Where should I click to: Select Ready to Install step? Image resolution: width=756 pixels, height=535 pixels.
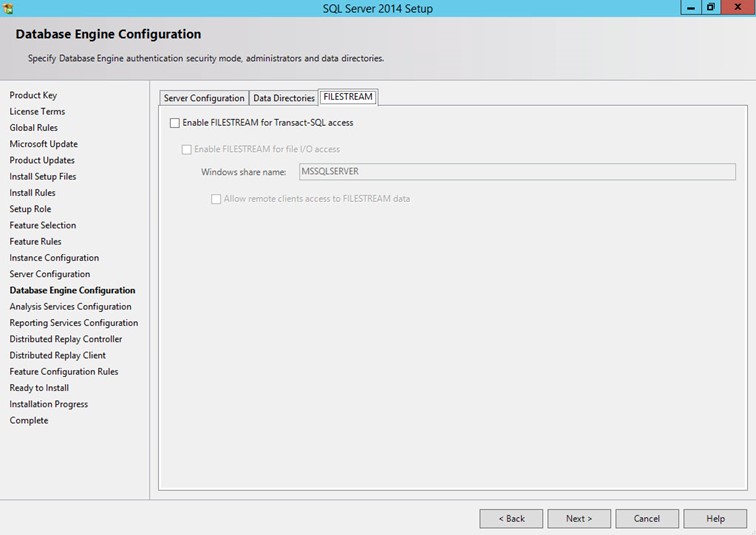[39, 388]
